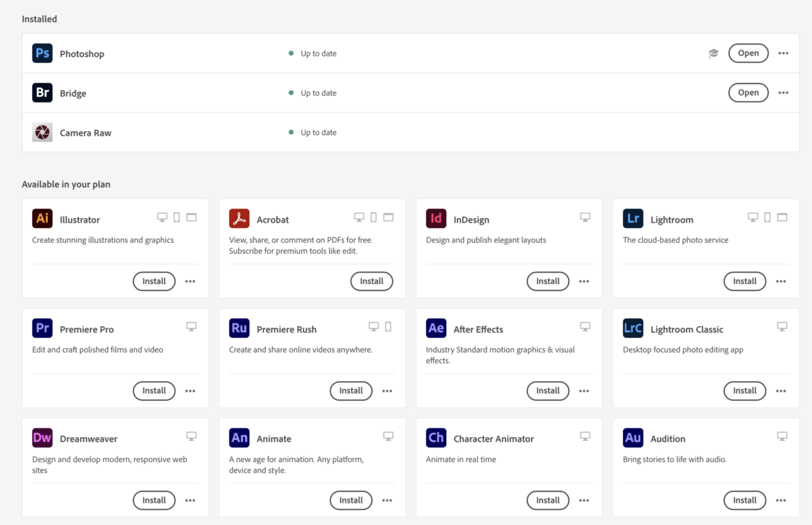Install Audition
The height and width of the screenshot is (525, 812).
tap(744, 500)
